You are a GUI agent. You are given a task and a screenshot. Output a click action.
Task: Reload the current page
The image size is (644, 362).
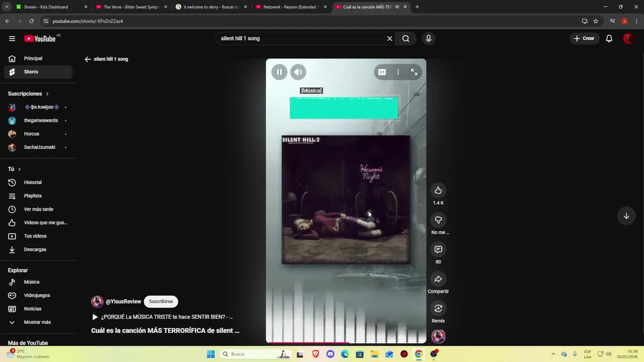coord(31,21)
